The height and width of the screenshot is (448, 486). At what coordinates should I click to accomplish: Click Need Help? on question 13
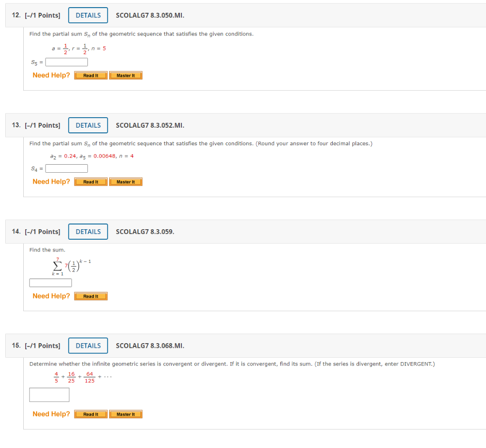tap(51, 181)
